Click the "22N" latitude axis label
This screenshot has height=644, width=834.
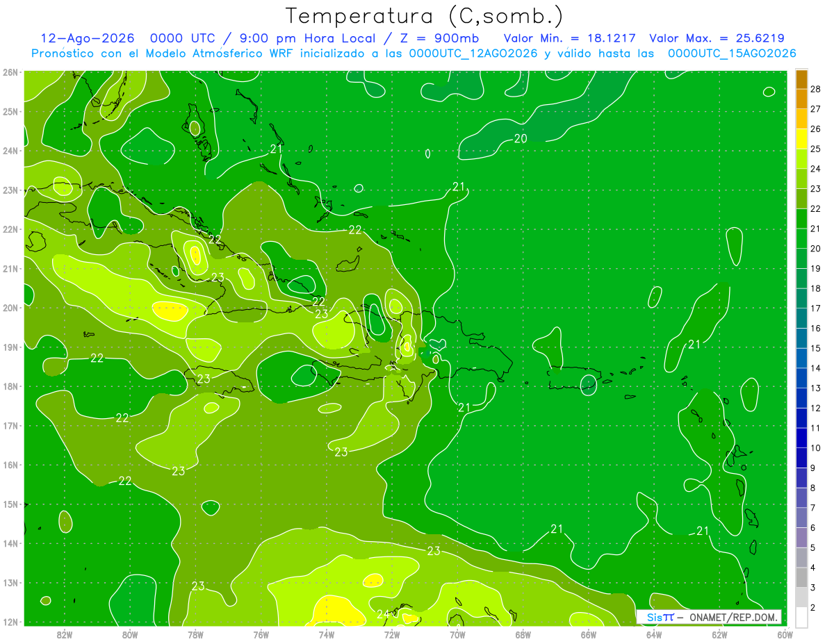[10, 229]
